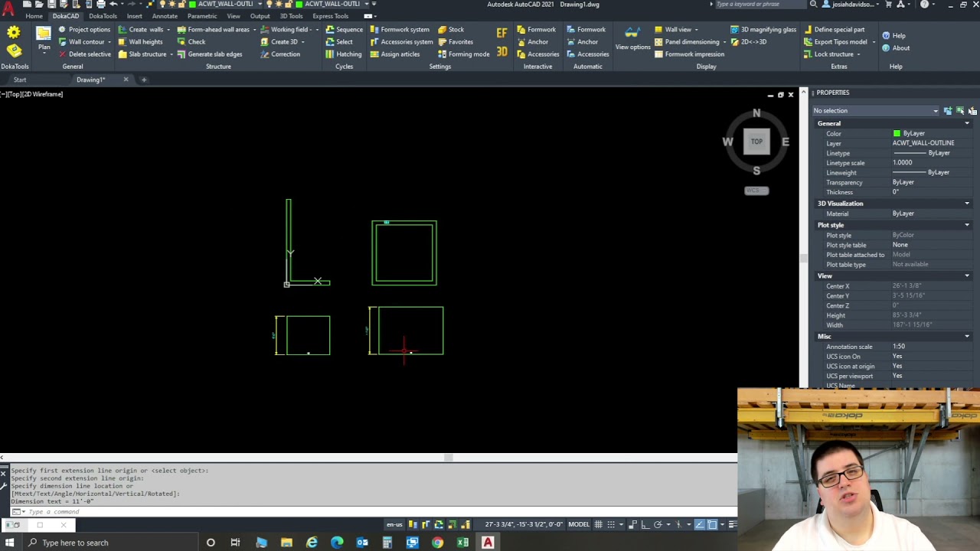The image size is (980, 551).
Task: Open Formwork system settings
Action: [x=400, y=30]
